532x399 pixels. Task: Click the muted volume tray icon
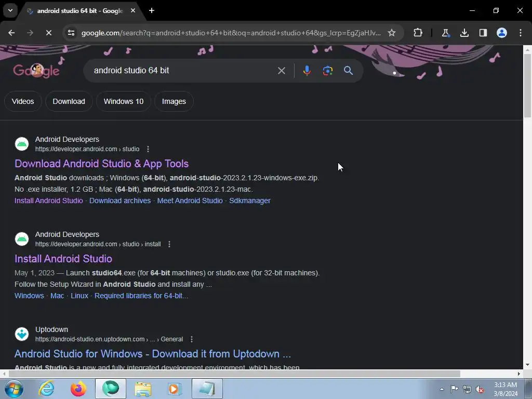click(480, 389)
